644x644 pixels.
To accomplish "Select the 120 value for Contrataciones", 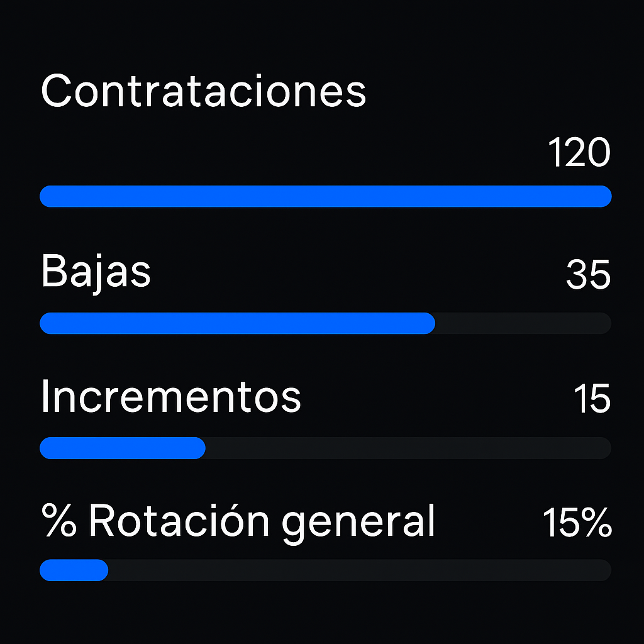I will pyautogui.click(x=579, y=153).
